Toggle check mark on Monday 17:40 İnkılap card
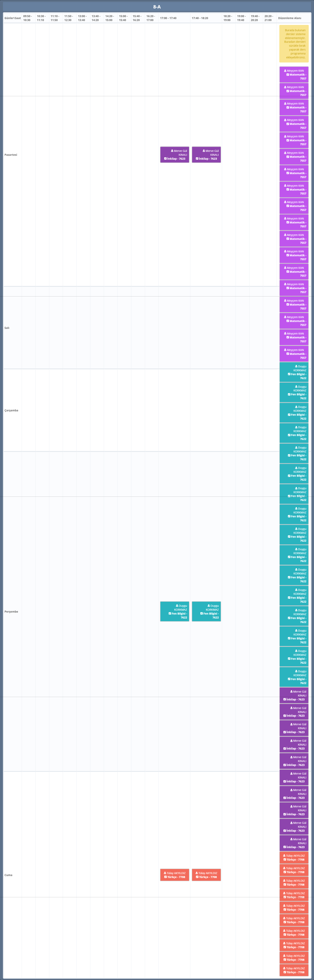This screenshot has width=314, height=980. point(197,159)
